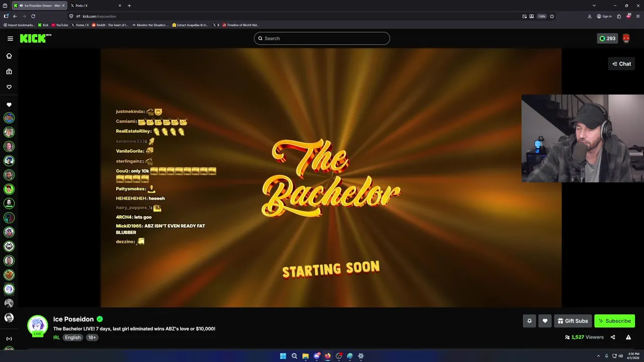The height and width of the screenshot is (362, 644).
Task: Open the browser application menu
Action: tap(638, 16)
